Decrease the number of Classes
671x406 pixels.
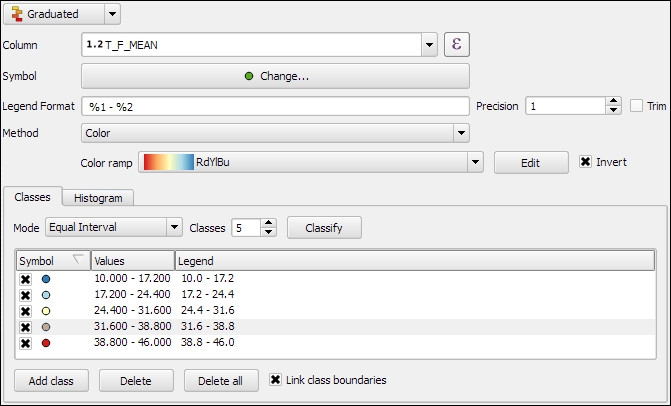(x=268, y=232)
